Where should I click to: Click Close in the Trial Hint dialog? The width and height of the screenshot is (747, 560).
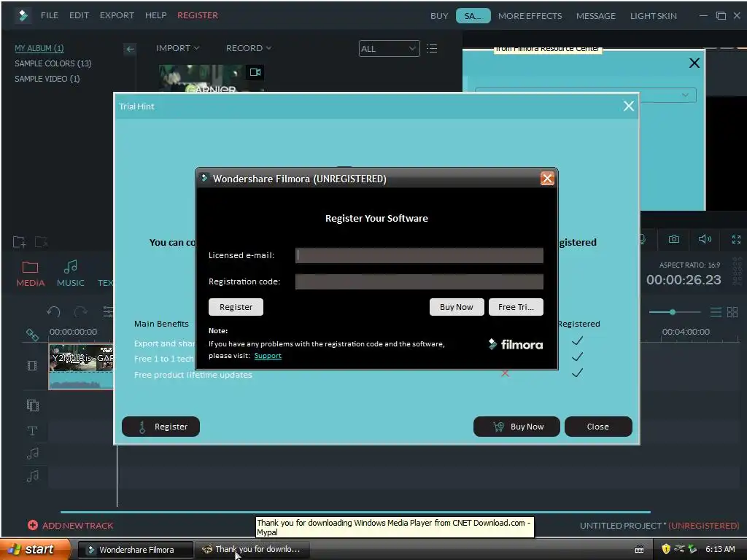click(598, 427)
